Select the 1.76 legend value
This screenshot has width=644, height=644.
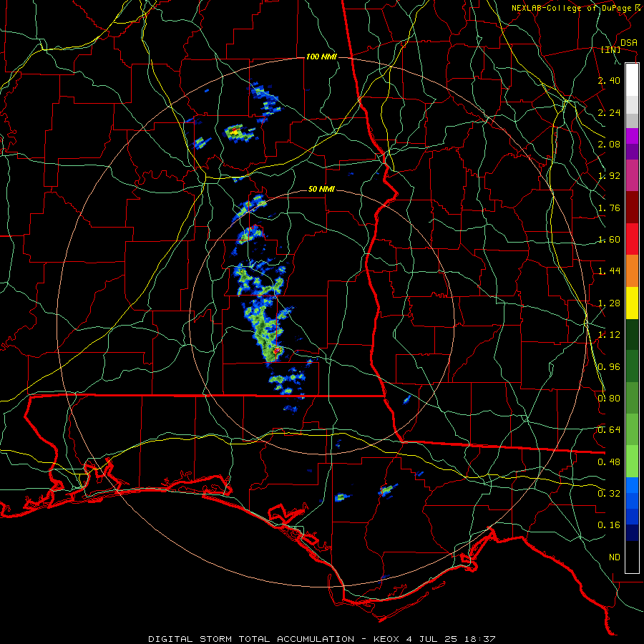click(x=609, y=208)
